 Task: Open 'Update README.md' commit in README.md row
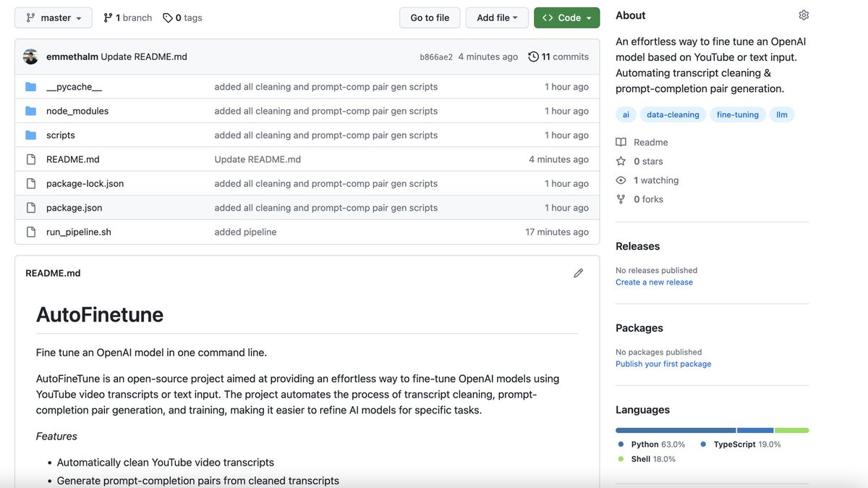[x=258, y=159]
